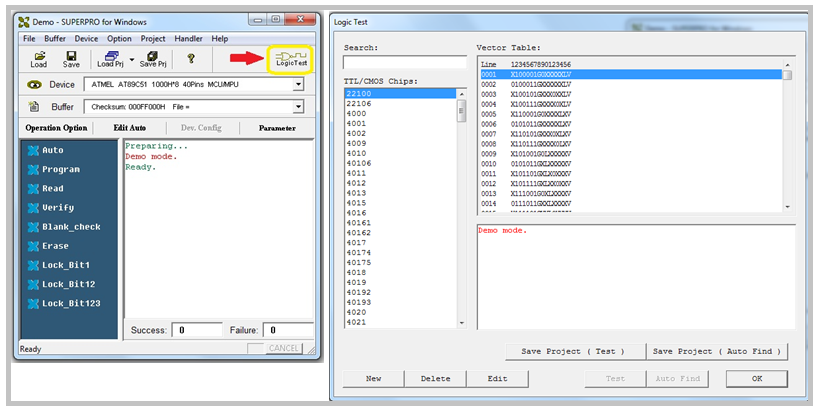Screen dimensions: 823x414
Task: Open dropdown arrow next to Load Prj
Action: click(x=131, y=59)
